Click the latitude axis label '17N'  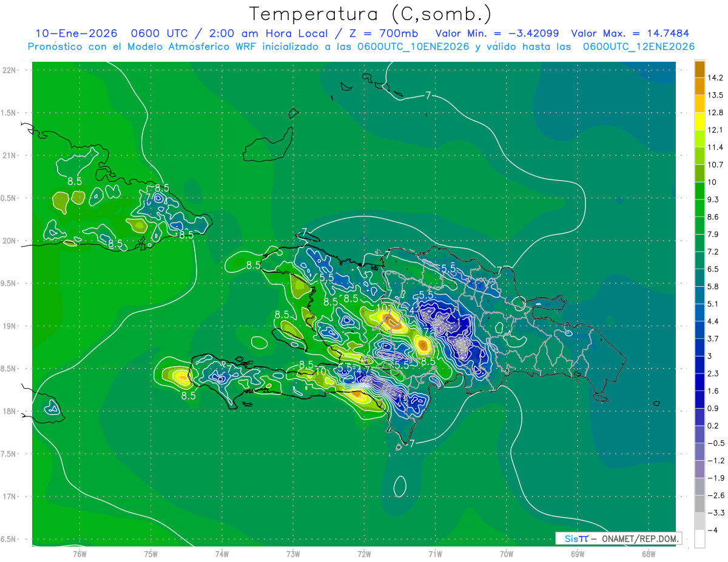point(9,497)
